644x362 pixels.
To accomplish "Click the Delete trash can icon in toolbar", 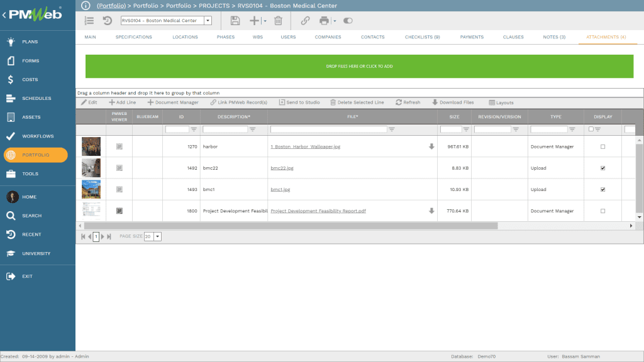I will tap(278, 21).
